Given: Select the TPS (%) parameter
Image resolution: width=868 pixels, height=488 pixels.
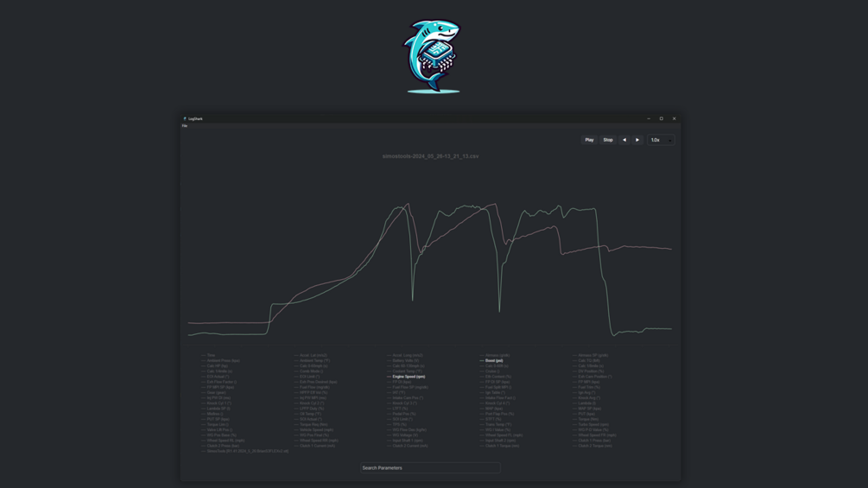Looking at the screenshot, I should coord(397,424).
